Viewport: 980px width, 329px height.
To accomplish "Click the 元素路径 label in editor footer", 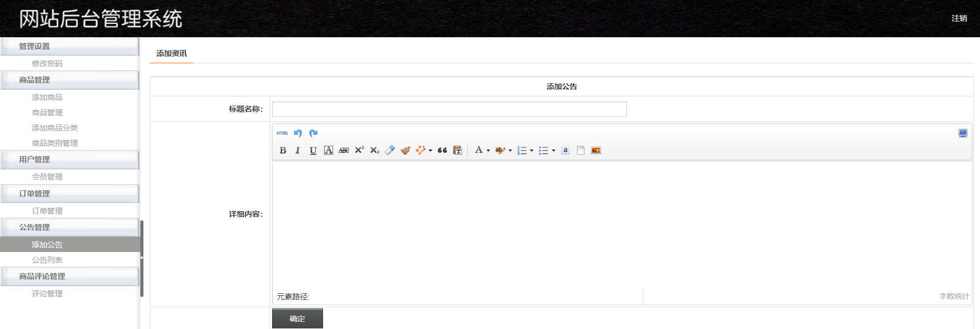I will click(x=293, y=297).
